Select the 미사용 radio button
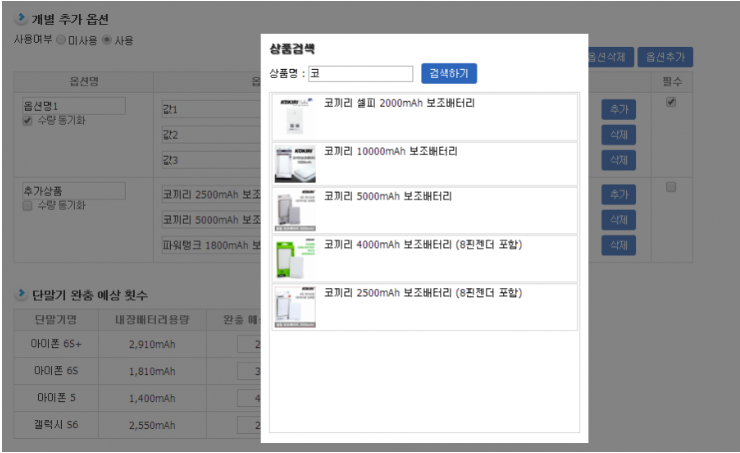This screenshot has height=453, width=740. [61, 40]
